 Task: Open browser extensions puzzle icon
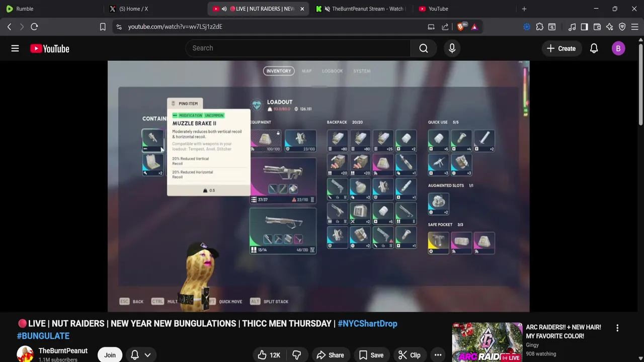pyautogui.click(x=539, y=27)
